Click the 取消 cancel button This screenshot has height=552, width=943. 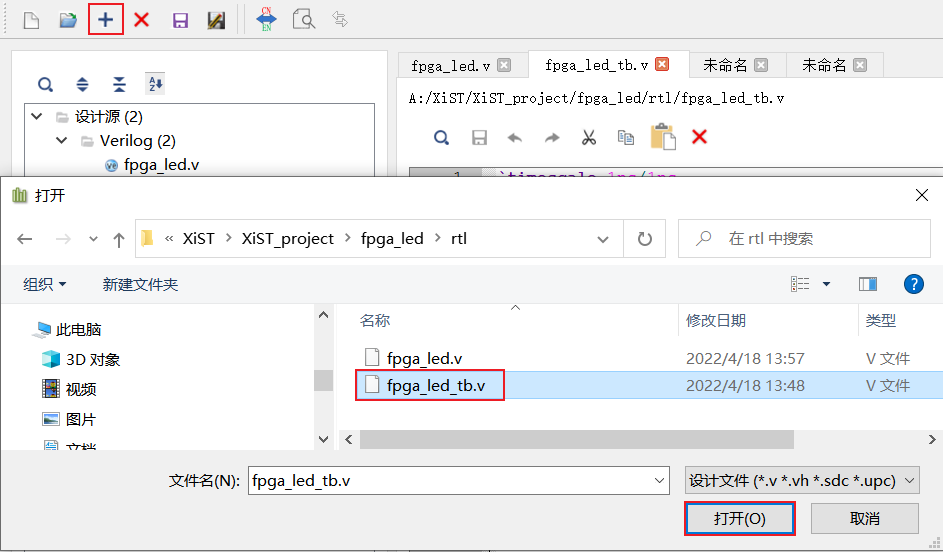coord(864,518)
